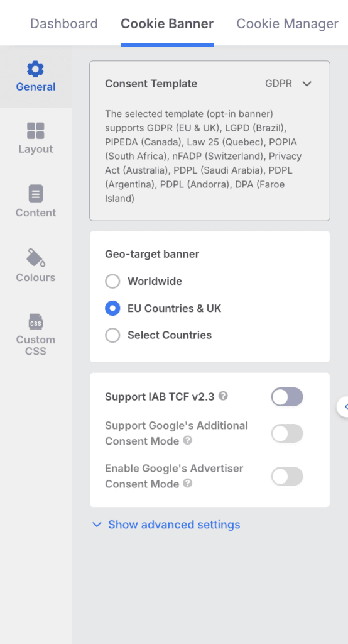Click help icon beside Support IAB TCF v2.3

tap(223, 396)
